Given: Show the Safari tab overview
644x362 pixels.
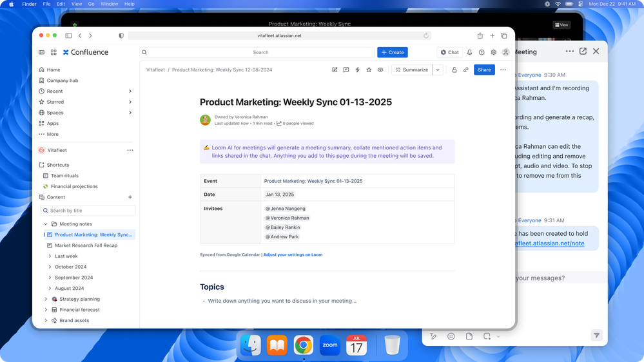Looking at the screenshot, I should pyautogui.click(x=504, y=35).
